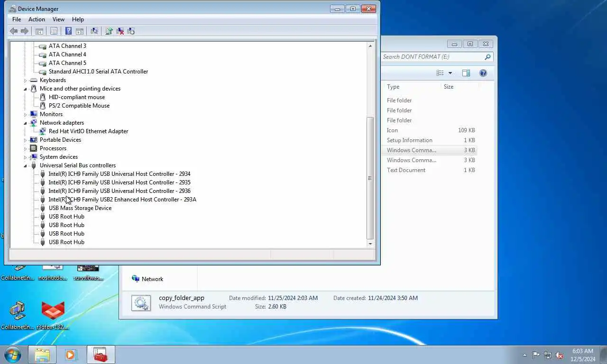The height and width of the screenshot is (364, 607).
Task: Click the Forward arrow in Device Manager toolbar
Action: [25, 31]
